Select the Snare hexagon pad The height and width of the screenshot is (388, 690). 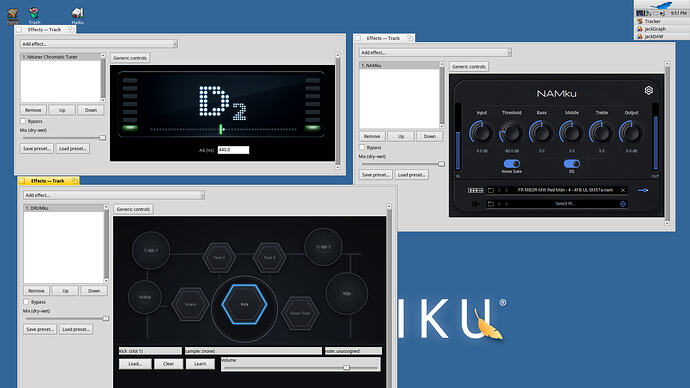[190, 304]
